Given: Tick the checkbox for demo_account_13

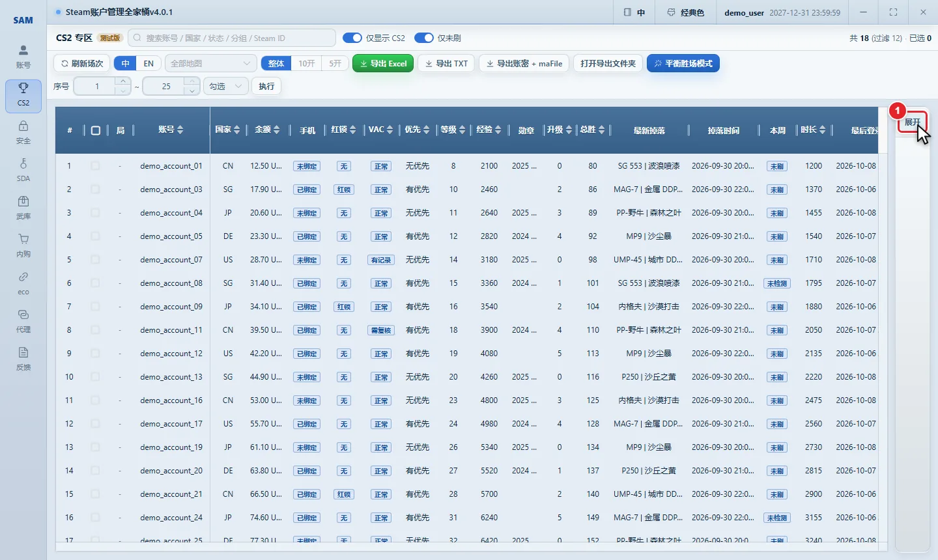Looking at the screenshot, I should tap(96, 377).
